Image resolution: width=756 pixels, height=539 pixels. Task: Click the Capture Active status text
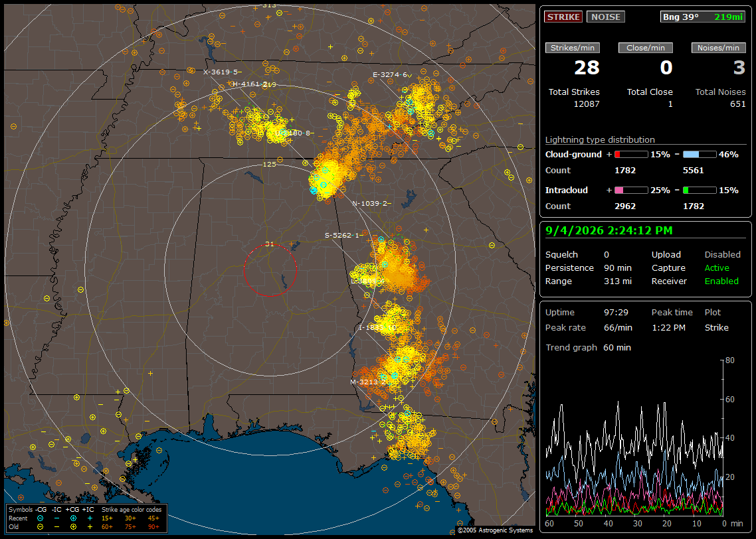[716, 268]
